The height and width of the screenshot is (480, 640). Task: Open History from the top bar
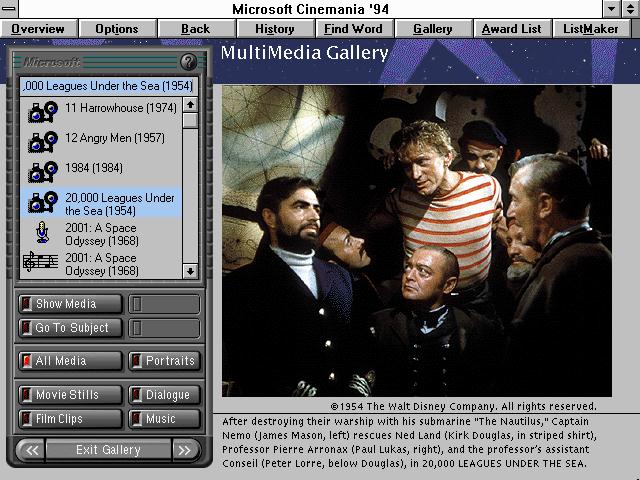[x=275, y=29]
